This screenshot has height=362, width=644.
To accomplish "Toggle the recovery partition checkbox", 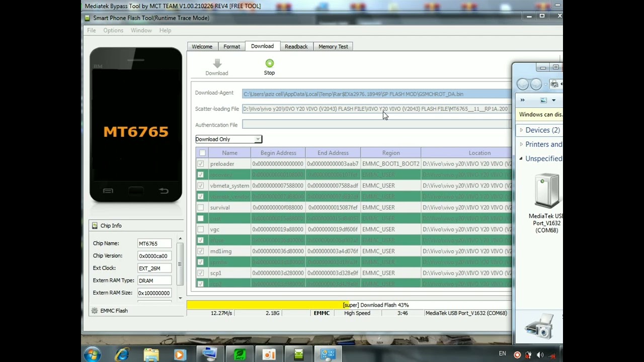I will pyautogui.click(x=201, y=175).
